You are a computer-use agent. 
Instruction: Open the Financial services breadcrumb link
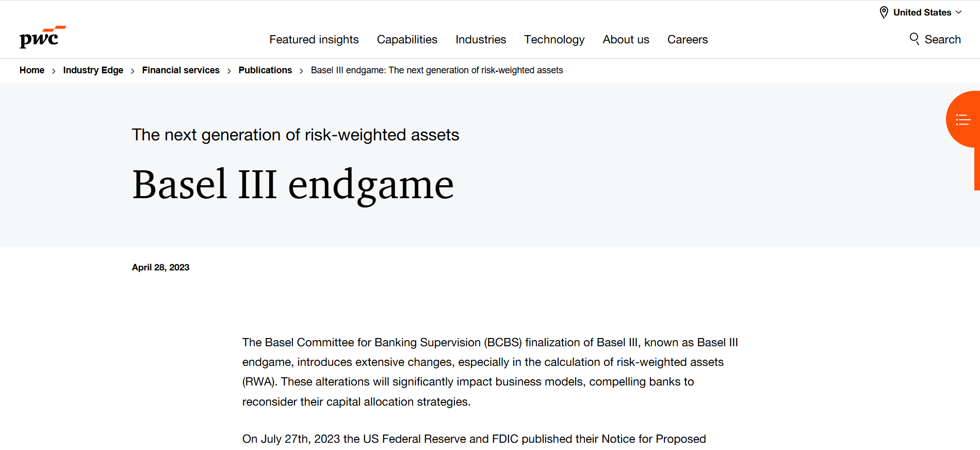coord(181,70)
